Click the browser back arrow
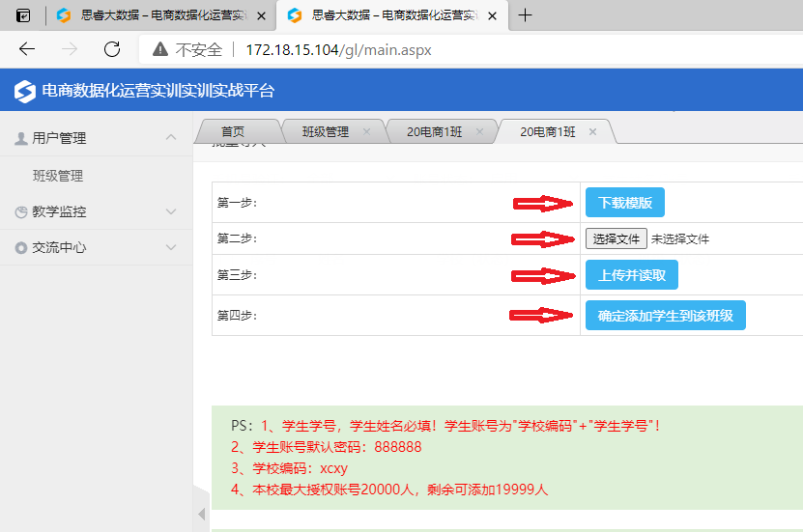Screen dimensions: 803x532 click(x=27, y=50)
